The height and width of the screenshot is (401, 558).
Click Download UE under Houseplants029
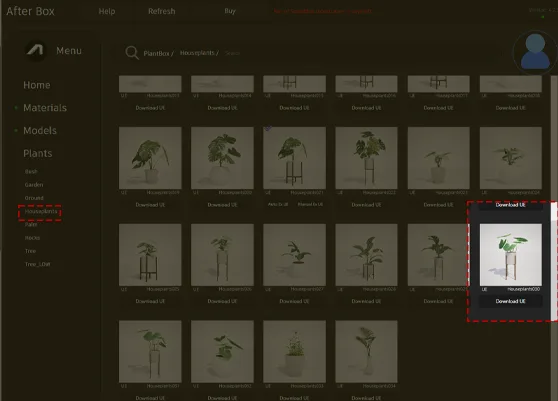[x=438, y=301]
